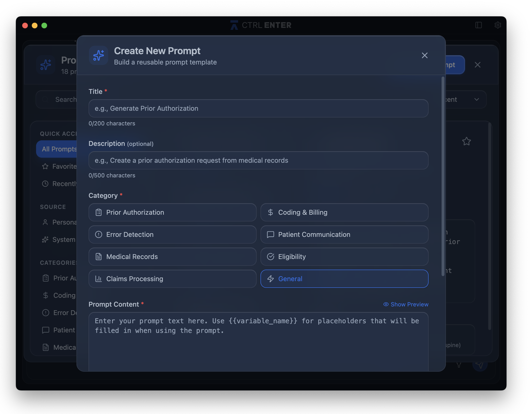
Task: Choose the Eligibility category option
Action: (344, 257)
